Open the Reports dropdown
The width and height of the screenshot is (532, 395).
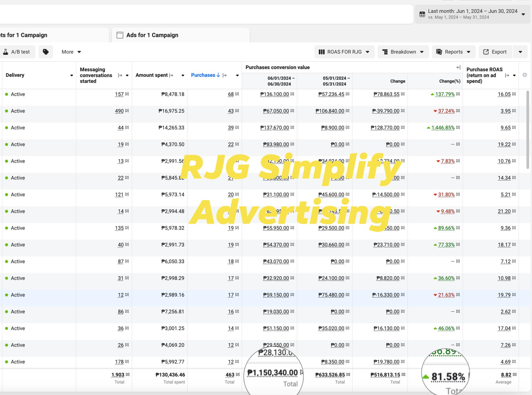point(454,52)
